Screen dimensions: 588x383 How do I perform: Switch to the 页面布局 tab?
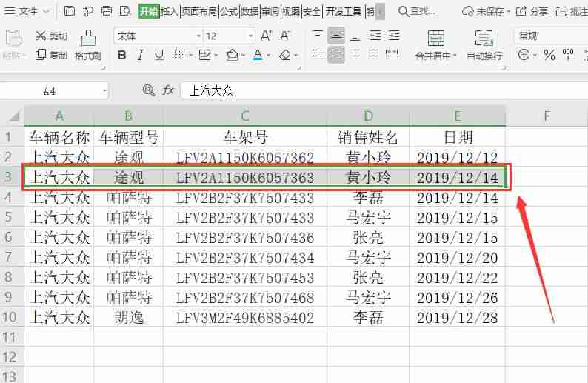point(199,11)
